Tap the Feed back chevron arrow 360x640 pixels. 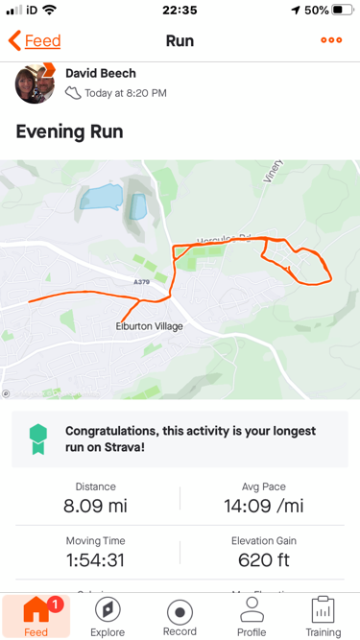tap(14, 40)
